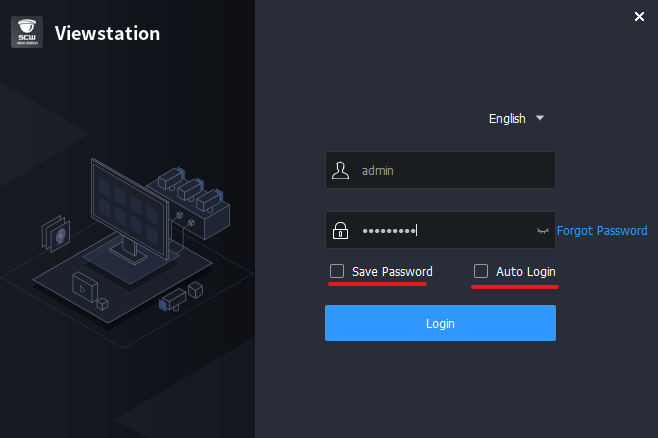Click the blue Login button

[x=440, y=323]
